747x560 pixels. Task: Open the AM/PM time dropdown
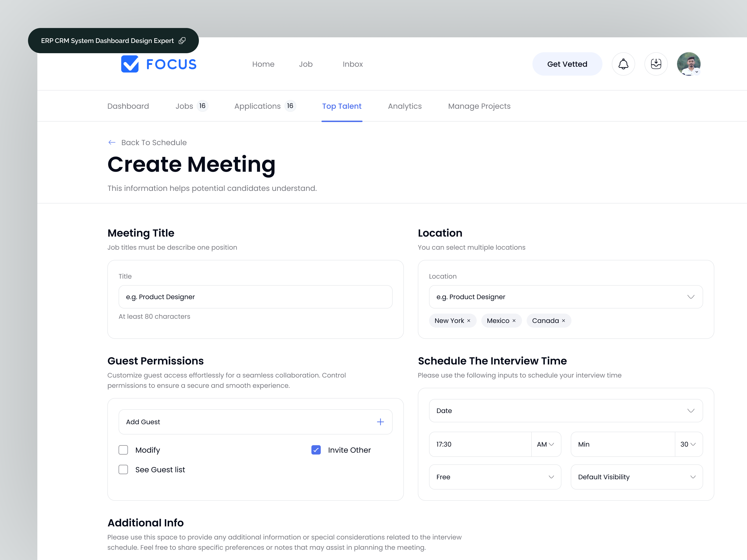[x=546, y=444]
